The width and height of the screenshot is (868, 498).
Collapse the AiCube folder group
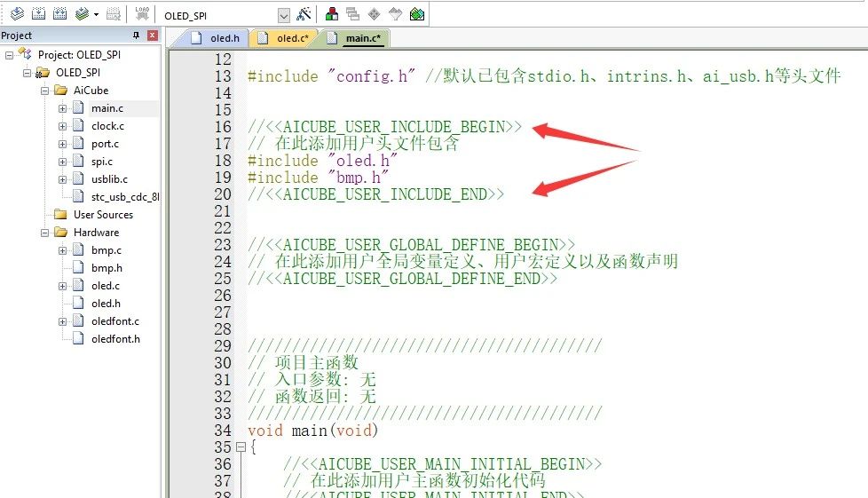(44, 91)
